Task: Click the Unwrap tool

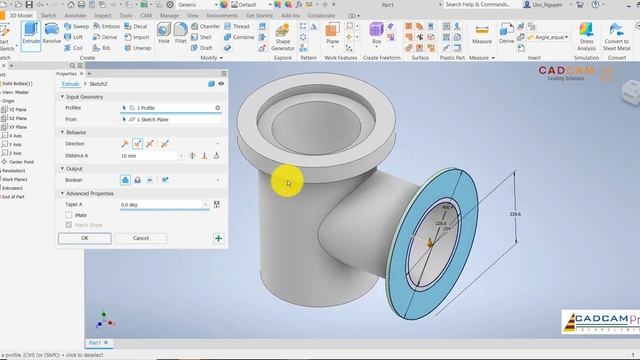Action: (138, 48)
